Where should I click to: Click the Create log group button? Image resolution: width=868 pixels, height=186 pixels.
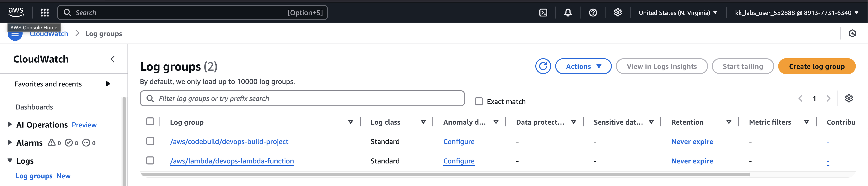[817, 66]
